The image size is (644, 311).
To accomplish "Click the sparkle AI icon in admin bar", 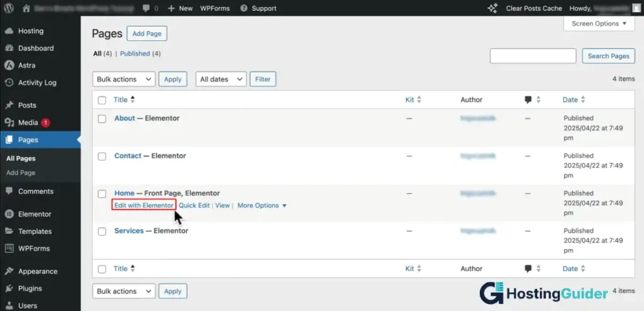I will [492, 8].
